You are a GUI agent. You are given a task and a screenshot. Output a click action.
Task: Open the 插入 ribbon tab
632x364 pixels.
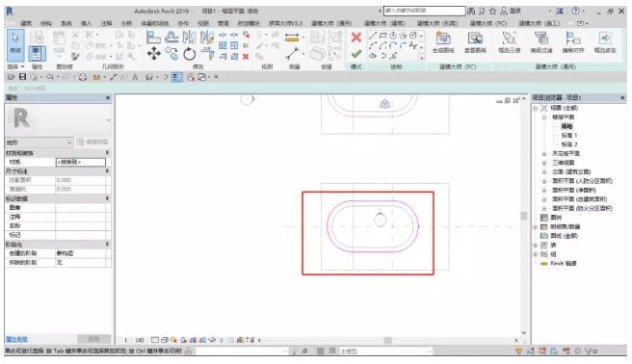pyautogui.click(x=87, y=23)
